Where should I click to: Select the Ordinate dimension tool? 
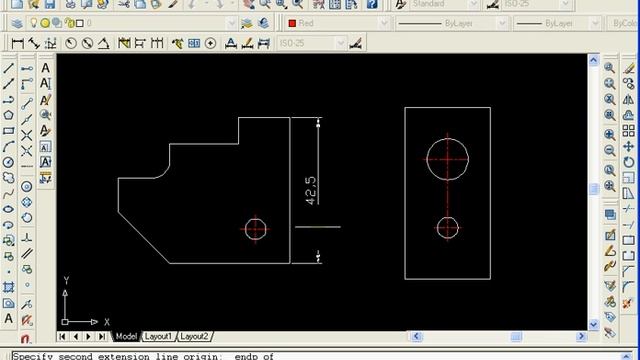(x=50, y=43)
